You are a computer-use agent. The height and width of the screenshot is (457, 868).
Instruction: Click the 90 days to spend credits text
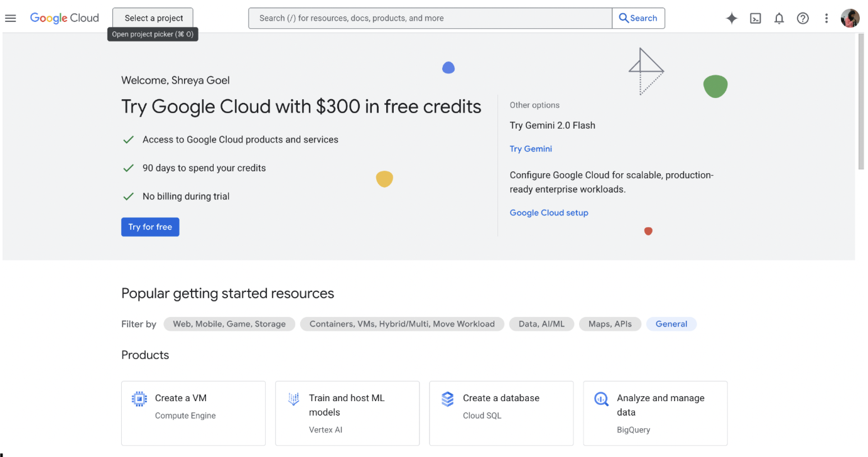[x=204, y=168]
